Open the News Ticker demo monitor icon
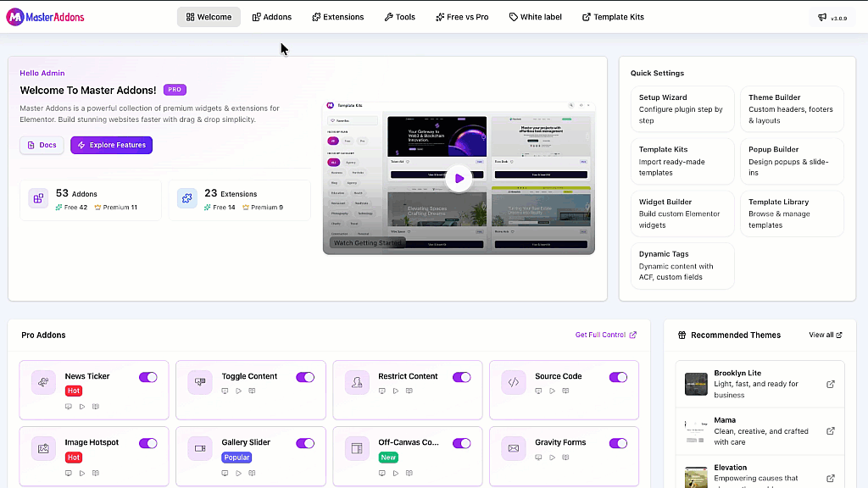The image size is (868, 488). 69,407
